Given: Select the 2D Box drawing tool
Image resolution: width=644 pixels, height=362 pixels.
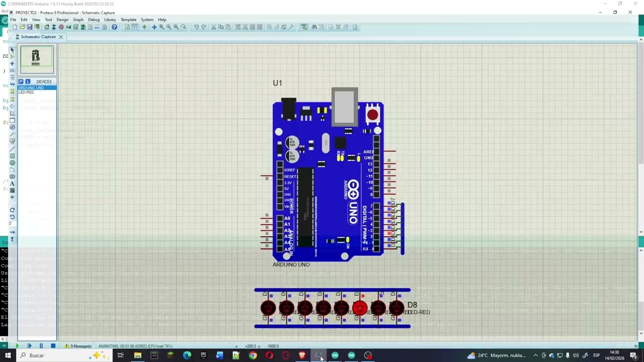Looking at the screenshot, I should (12, 156).
